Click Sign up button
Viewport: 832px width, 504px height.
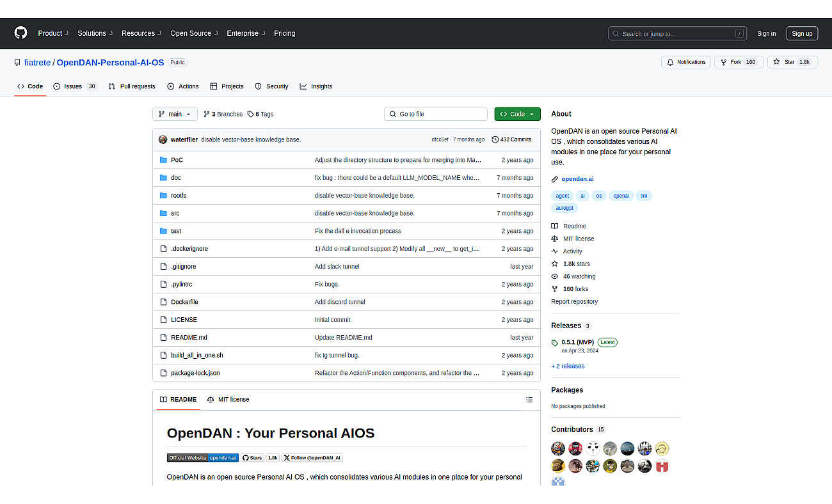(802, 34)
